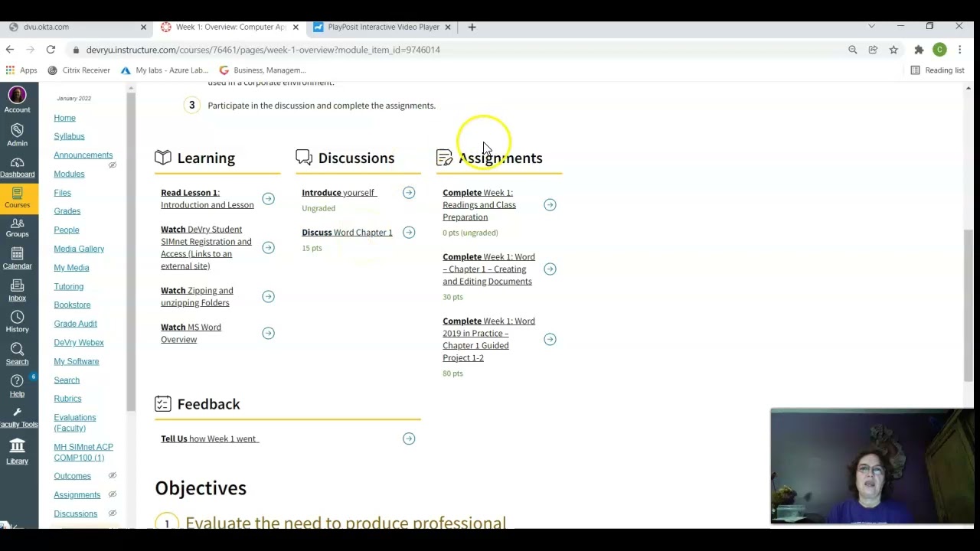This screenshot has height=551, width=980.
Task: Open History in global navigation
Action: pyautogui.click(x=17, y=322)
